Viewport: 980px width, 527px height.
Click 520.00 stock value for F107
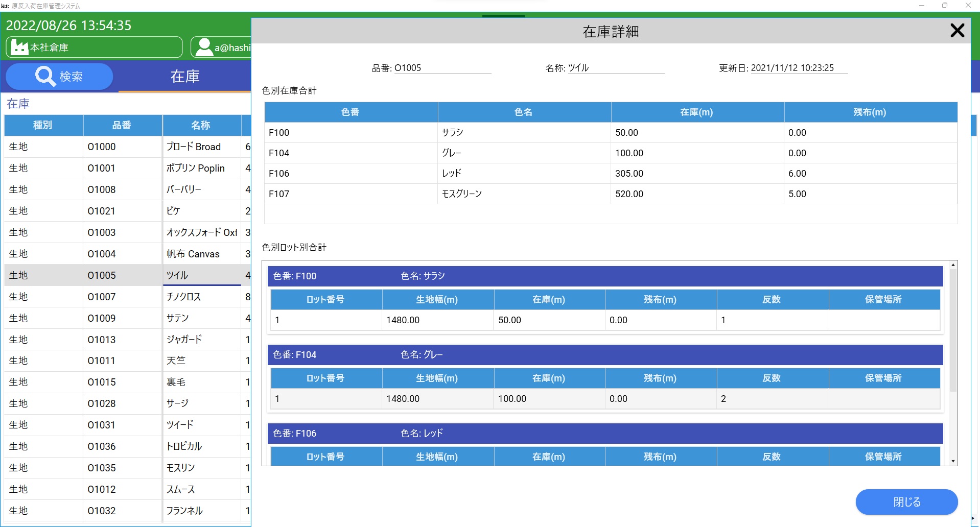pyautogui.click(x=629, y=194)
